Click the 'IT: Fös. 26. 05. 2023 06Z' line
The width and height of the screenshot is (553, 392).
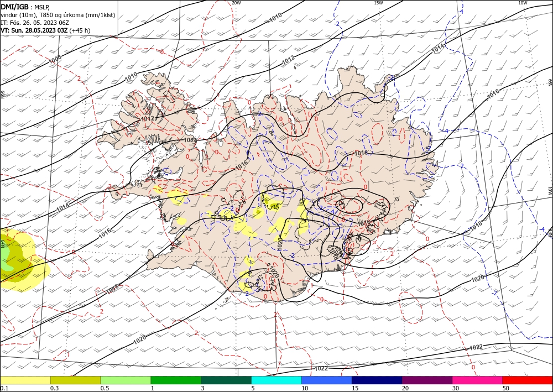(34, 23)
